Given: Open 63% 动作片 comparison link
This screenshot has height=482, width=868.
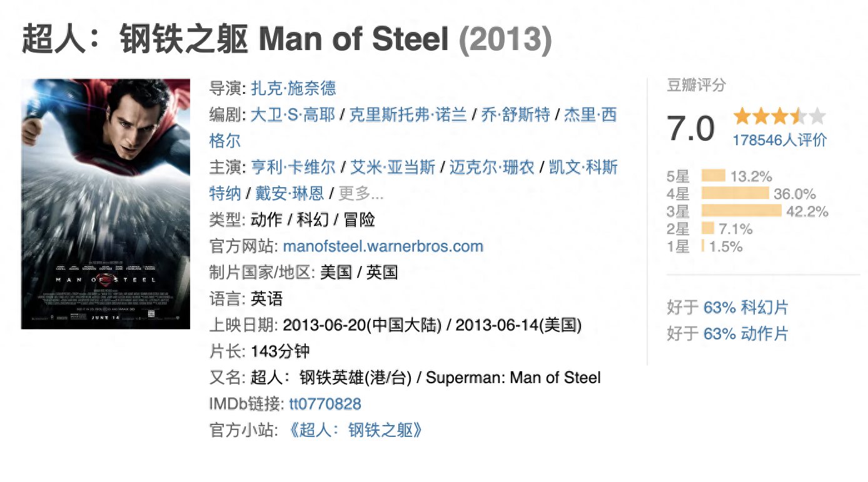Looking at the screenshot, I should click(745, 334).
